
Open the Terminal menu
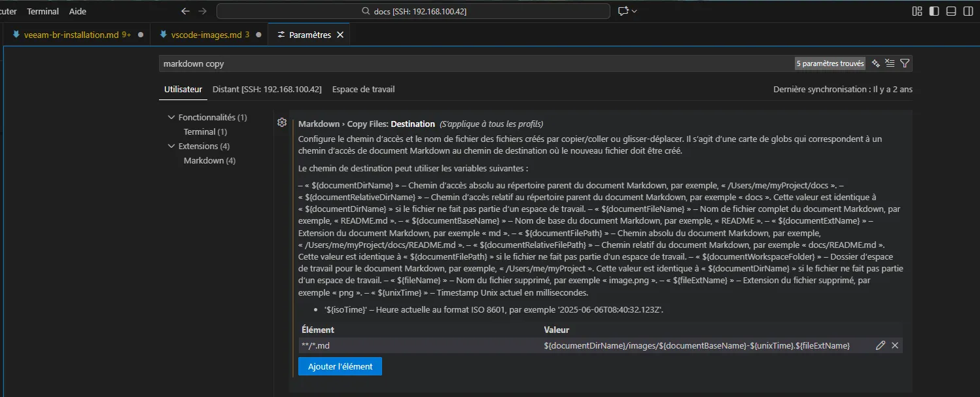(43, 11)
